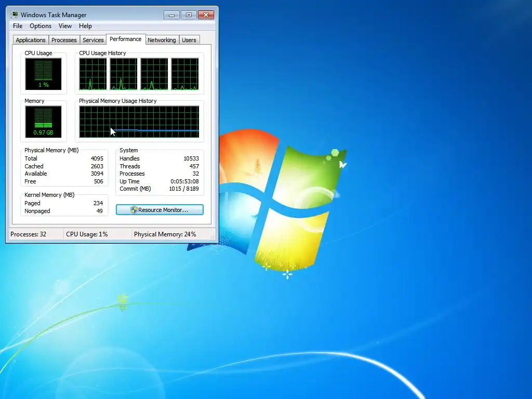
Task: Click the System group label
Action: pyautogui.click(x=129, y=150)
